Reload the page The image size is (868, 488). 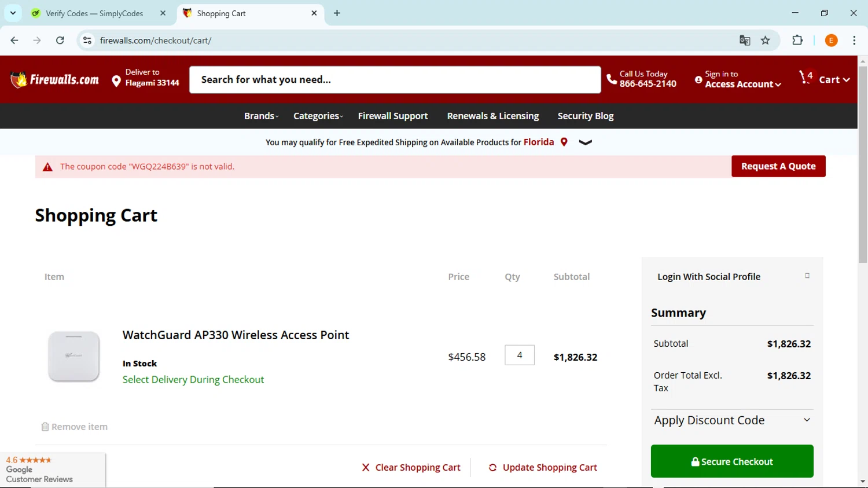60,41
